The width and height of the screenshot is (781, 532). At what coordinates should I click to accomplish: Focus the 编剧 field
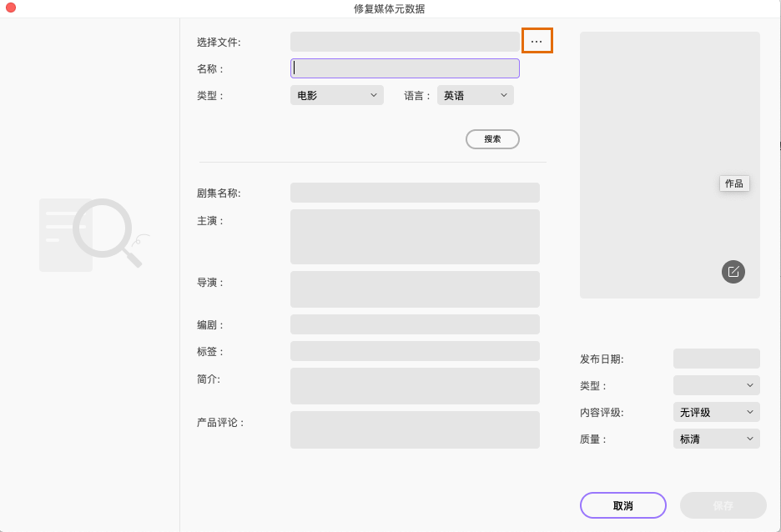coord(415,324)
